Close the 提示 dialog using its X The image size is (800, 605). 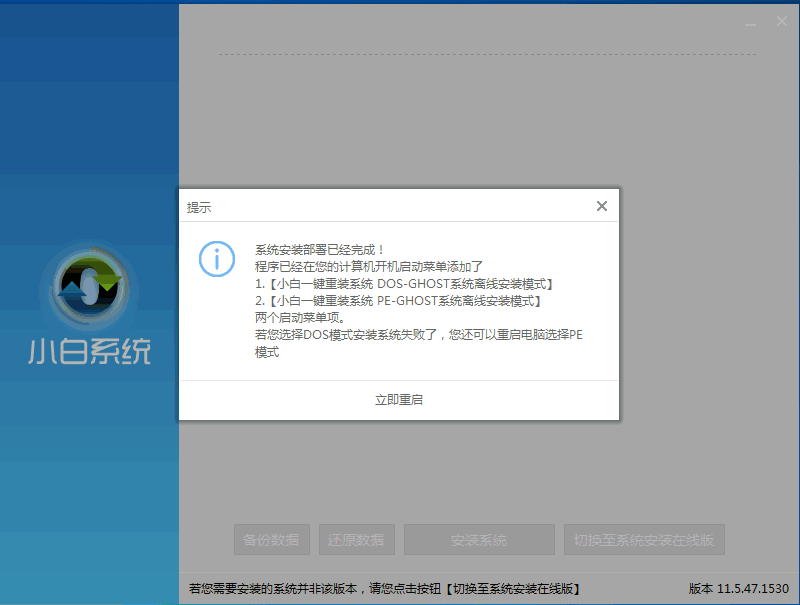click(x=601, y=206)
